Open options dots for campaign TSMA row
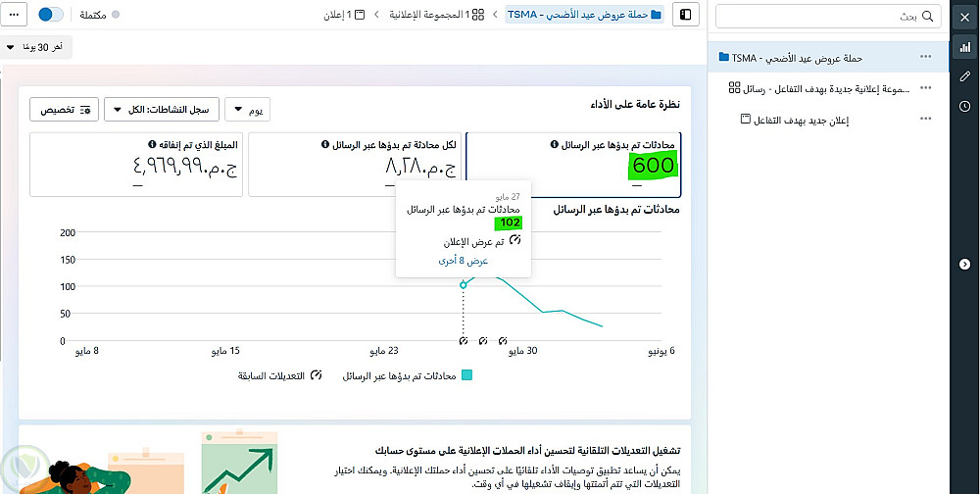This screenshot has width=980, height=494. pos(926,57)
